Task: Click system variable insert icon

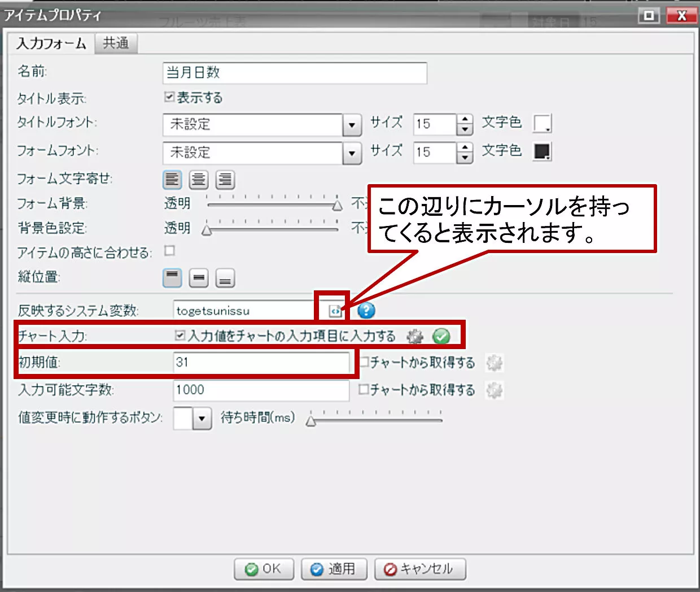Action: pyautogui.click(x=335, y=311)
